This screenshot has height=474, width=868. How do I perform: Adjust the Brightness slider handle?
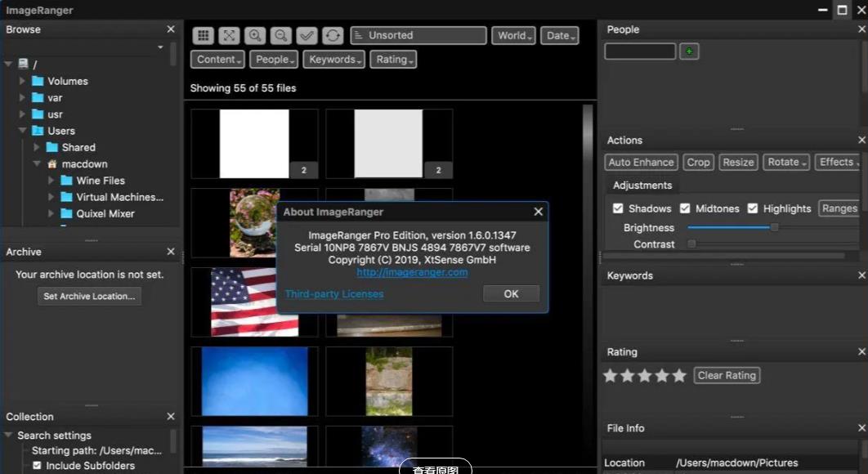[x=775, y=227]
